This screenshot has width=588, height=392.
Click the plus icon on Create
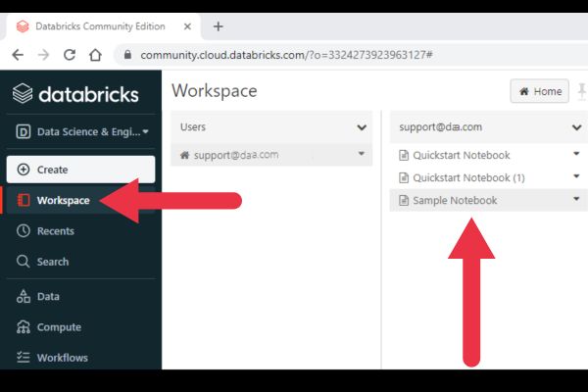click(x=24, y=170)
